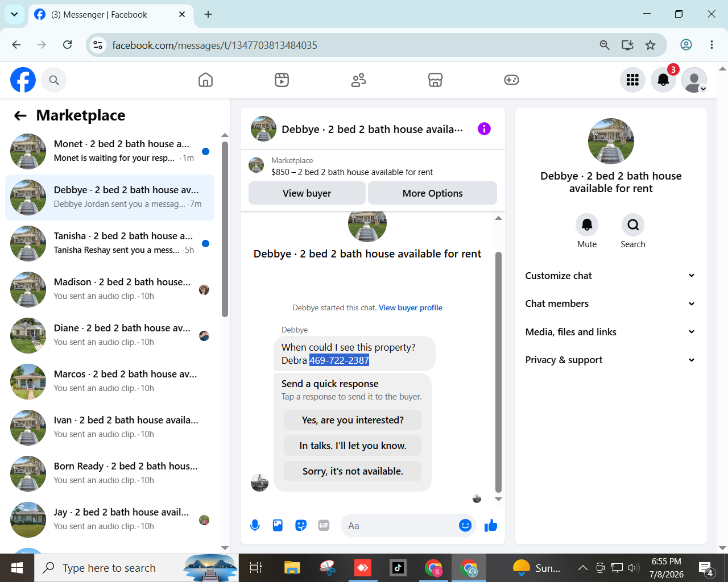The image size is (728, 582).
Task: Click the highlighted phone number 469-722-2387
Action: [x=340, y=360]
